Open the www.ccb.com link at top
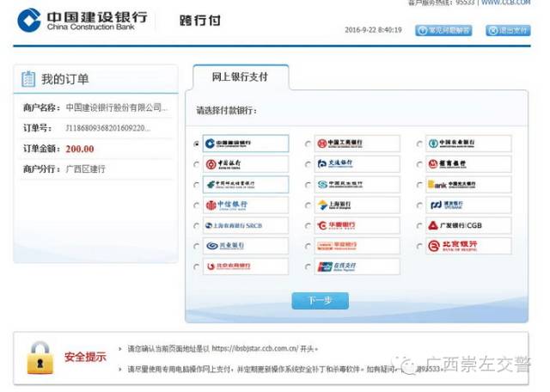The image size is (550, 392). coord(506,3)
